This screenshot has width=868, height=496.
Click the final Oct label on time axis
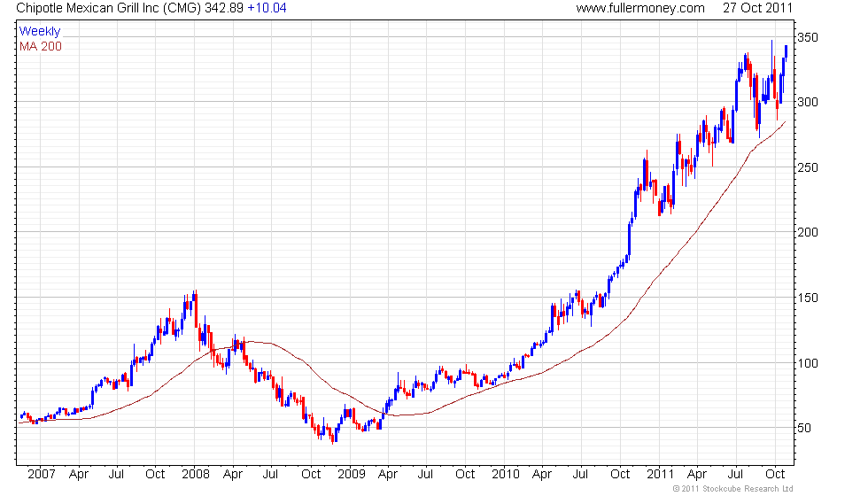pos(775,475)
